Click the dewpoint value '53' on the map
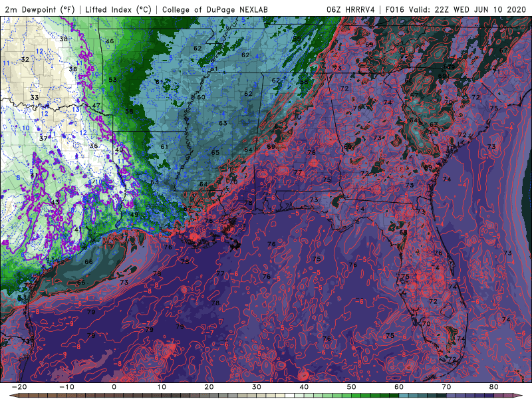The width and height of the screenshot is (532, 399). [112, 80]
